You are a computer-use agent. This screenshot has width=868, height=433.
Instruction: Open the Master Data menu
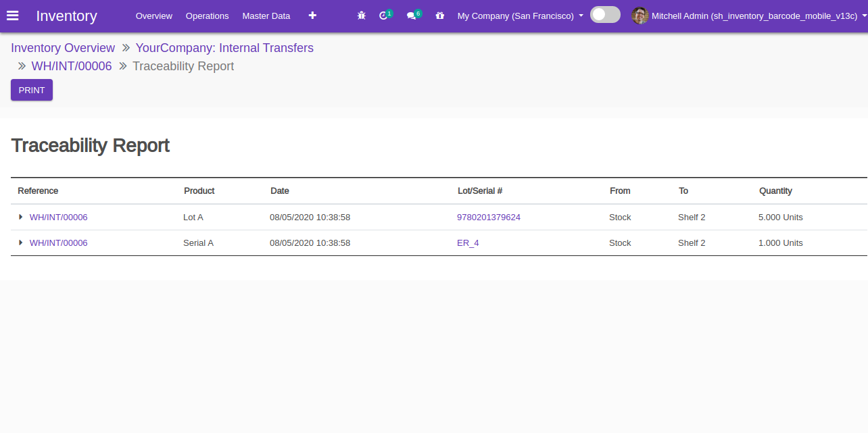[x=266, y=16]
